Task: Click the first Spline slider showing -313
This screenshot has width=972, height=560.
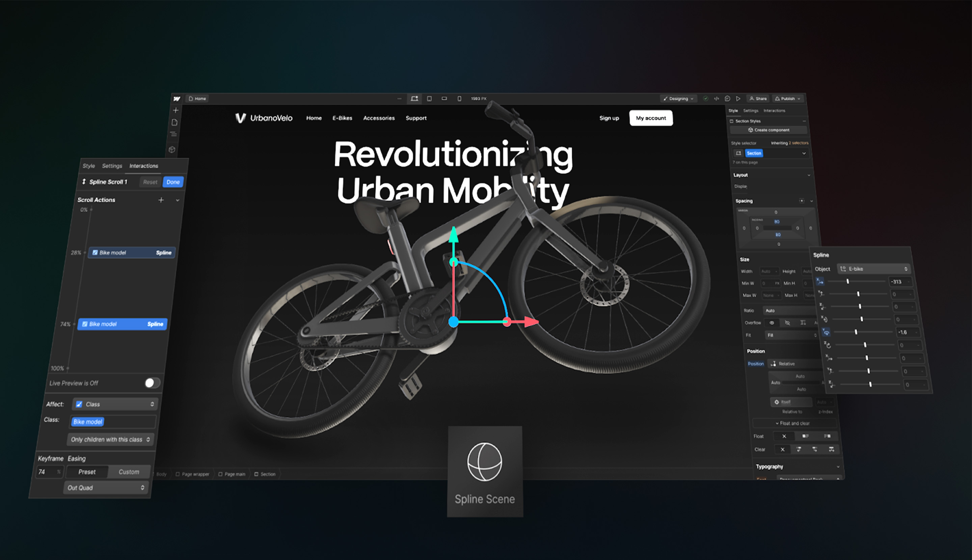Action: [847, 282]
